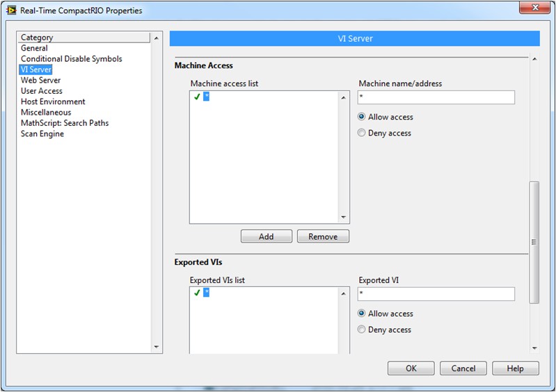Click Remove under Machine access list
Screen dimensions: 556x392
point(323,236)
